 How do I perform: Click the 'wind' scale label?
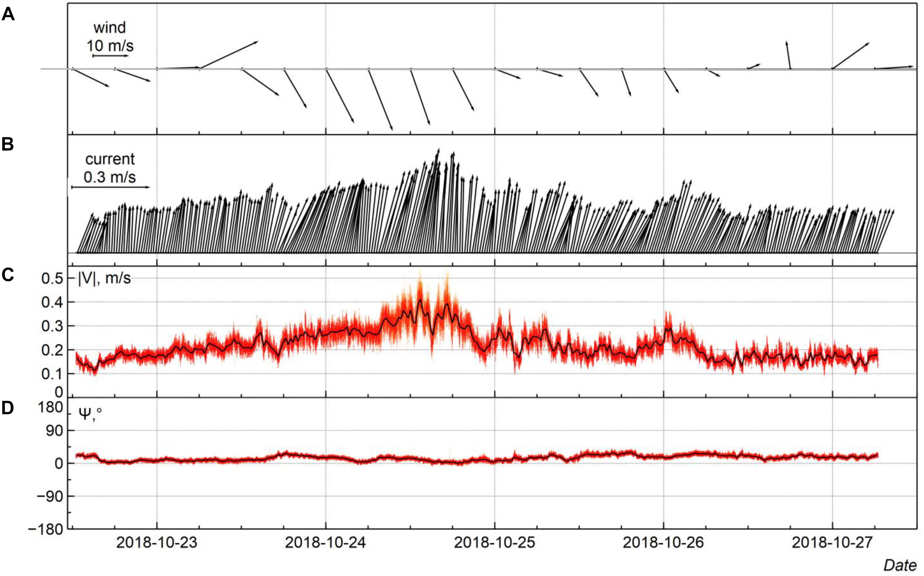[110, 28]
